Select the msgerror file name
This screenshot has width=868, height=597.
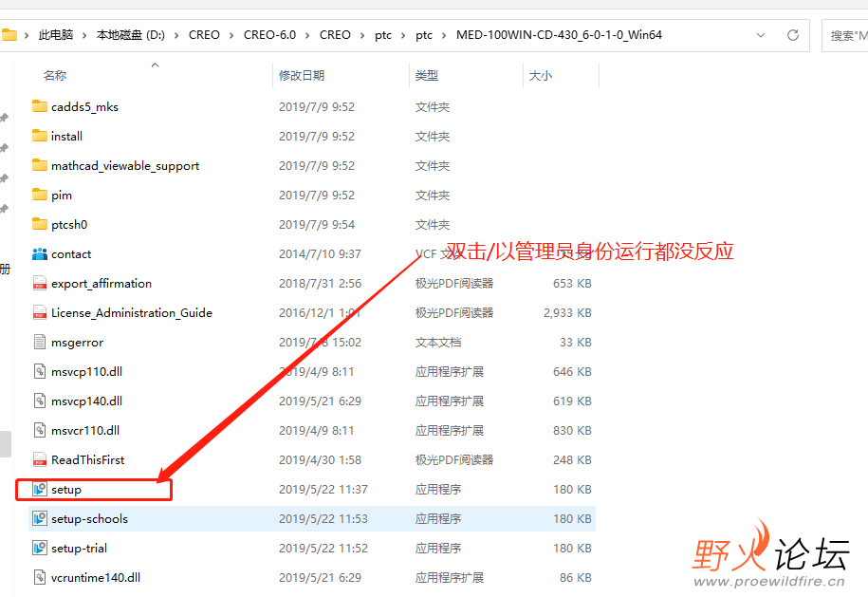point(77,343)
